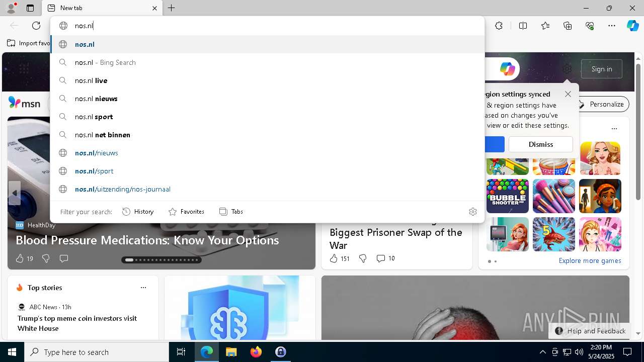Screen dimensions: 644x362
Task: Like the Blood Pressure Medications story
Action: click(x=24, y=258)
